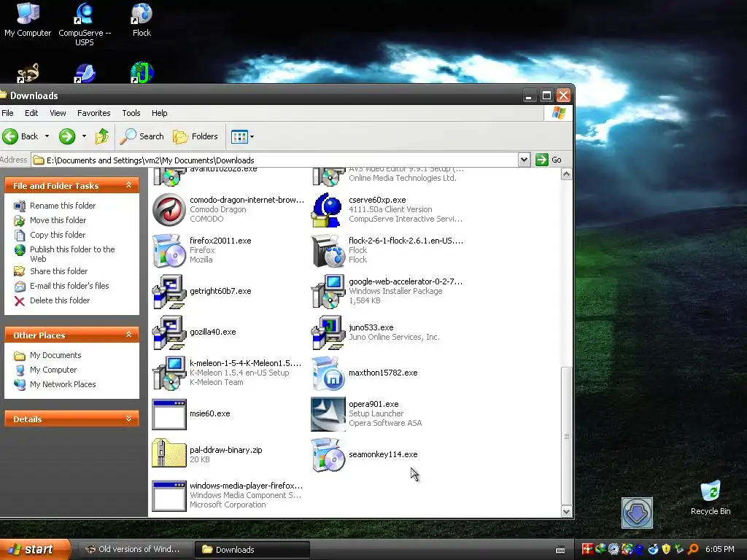Select the getright60b7.exe icon
The image size is (747, 560).
[169, 292]
